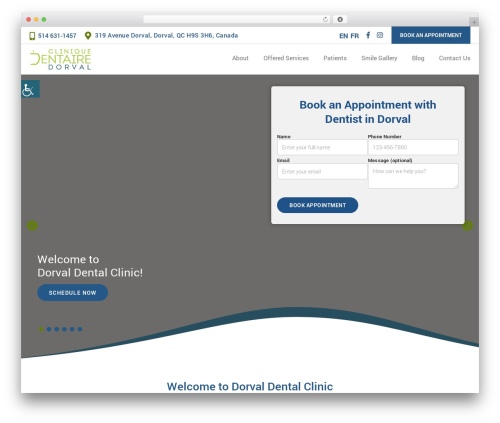The height and width of the screenshot is (423, 500).
Task: Open the Instagram icon in the top bar
Action: [380, 35]
